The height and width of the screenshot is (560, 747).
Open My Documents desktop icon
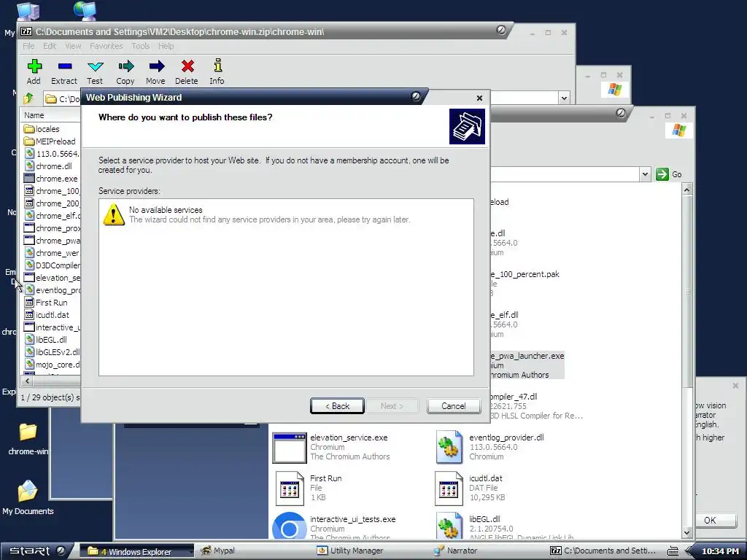pyautogui.click(x=28, y=498)
